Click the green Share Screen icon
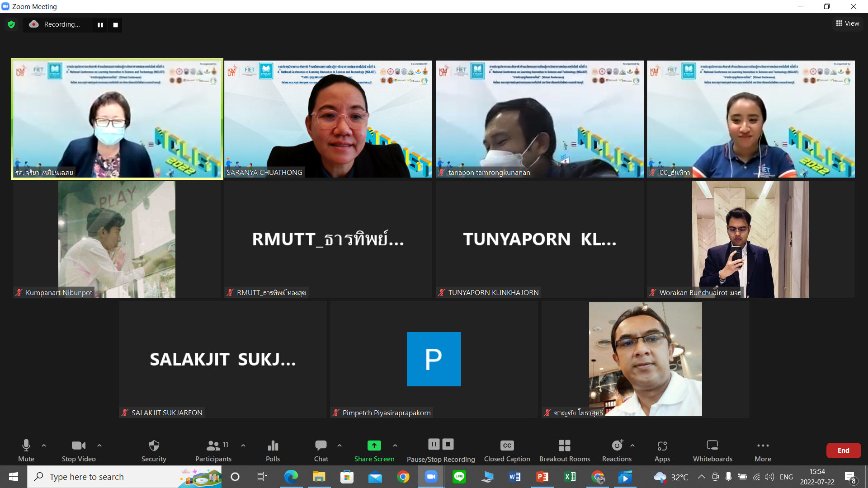 [x=374, y=446]
